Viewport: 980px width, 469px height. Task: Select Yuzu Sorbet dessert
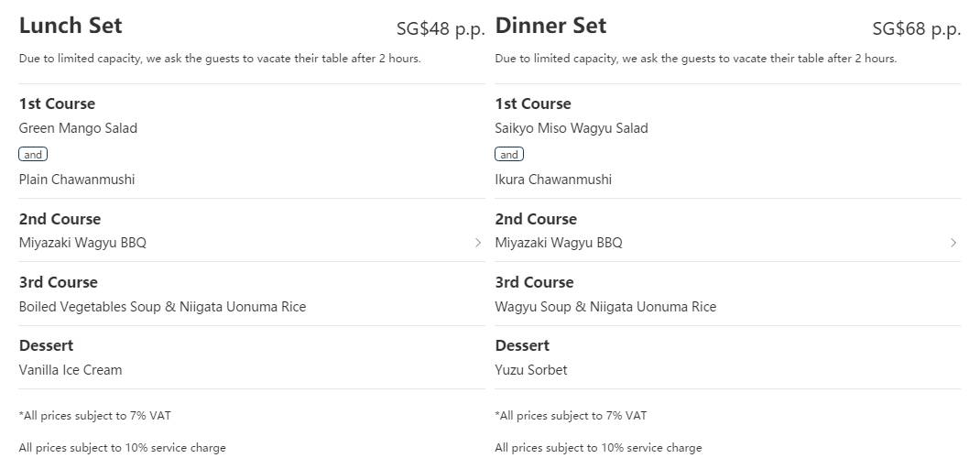(531, 370)
